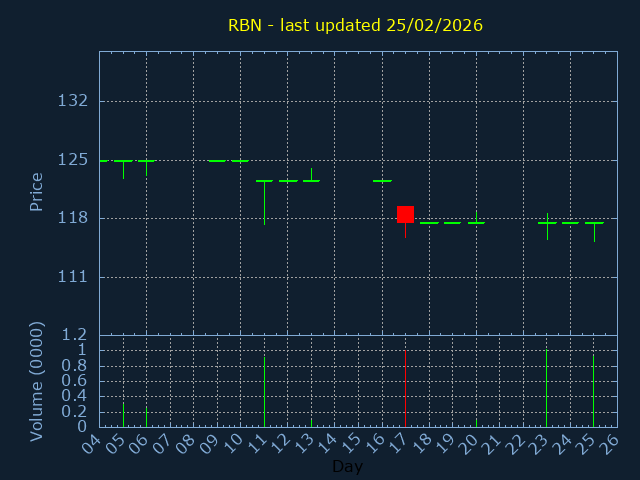Click the 'Price' y-axis label

point(37,191)
